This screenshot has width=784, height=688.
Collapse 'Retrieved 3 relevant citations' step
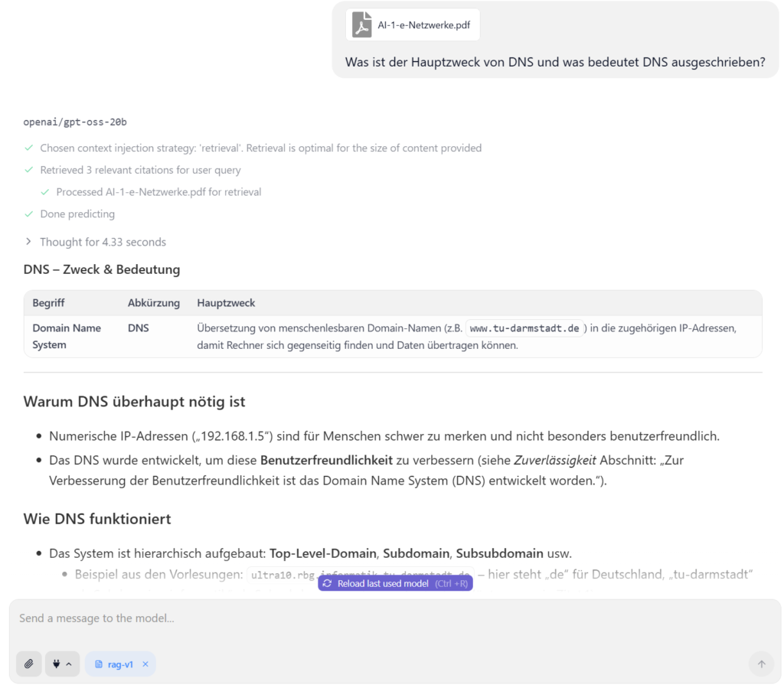coord(140,170)
